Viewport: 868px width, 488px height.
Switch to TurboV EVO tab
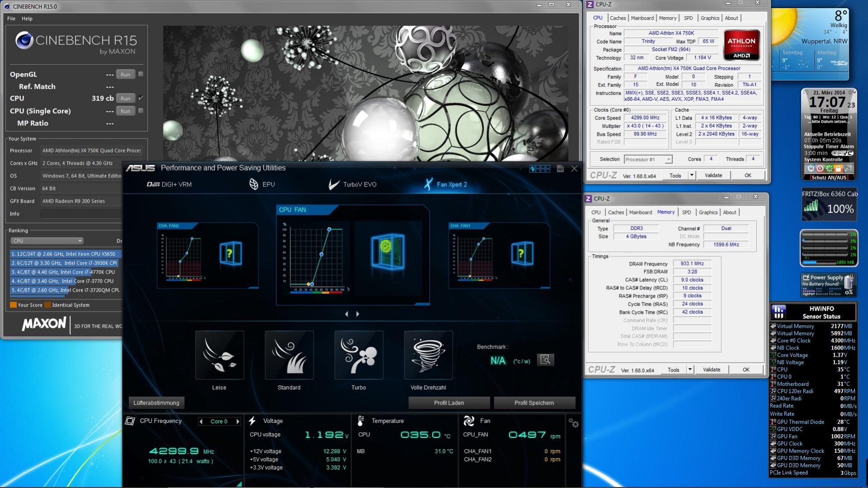[352, 185]
